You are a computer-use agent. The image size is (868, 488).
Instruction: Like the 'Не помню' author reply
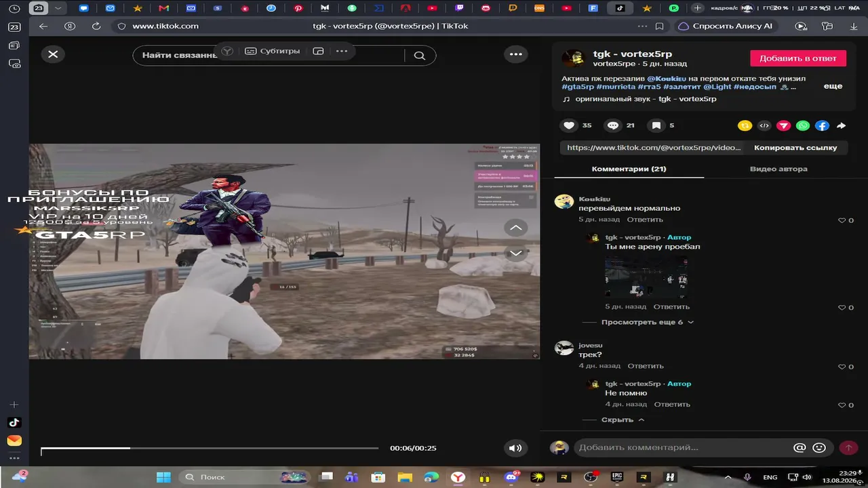(x=842, y=405)
